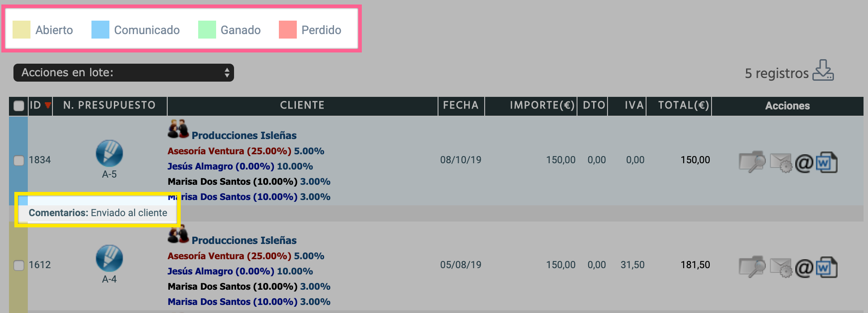Sort by the ID column arrow
The image size is (868, 313).
pyautogui.click(x=48, y=105)
